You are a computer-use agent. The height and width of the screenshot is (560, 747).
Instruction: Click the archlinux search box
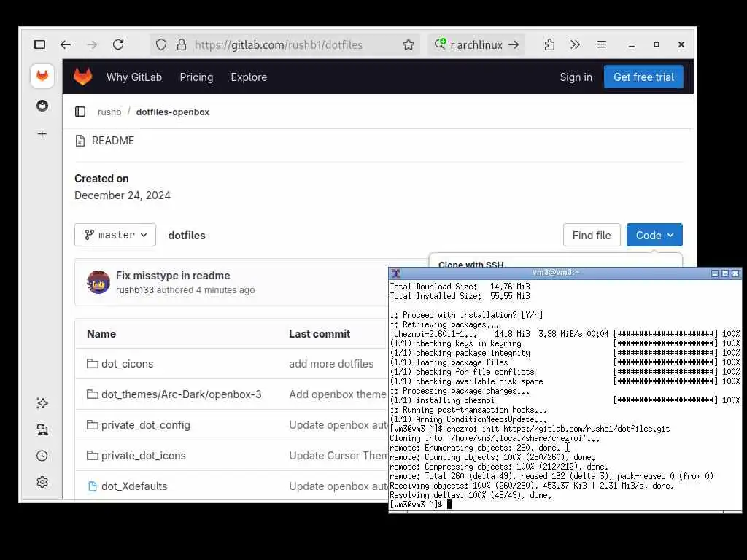click(x=476, y=44)
